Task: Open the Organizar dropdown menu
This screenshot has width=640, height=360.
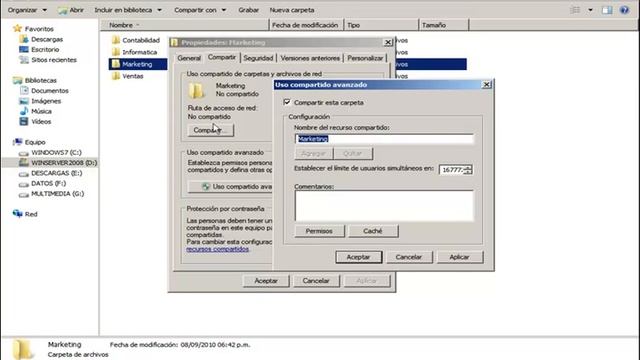Action: tap(27, 10)
